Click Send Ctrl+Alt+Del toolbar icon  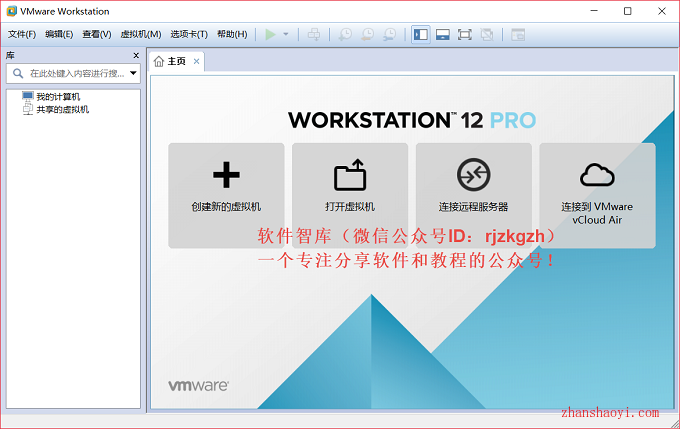click(314, 34)
